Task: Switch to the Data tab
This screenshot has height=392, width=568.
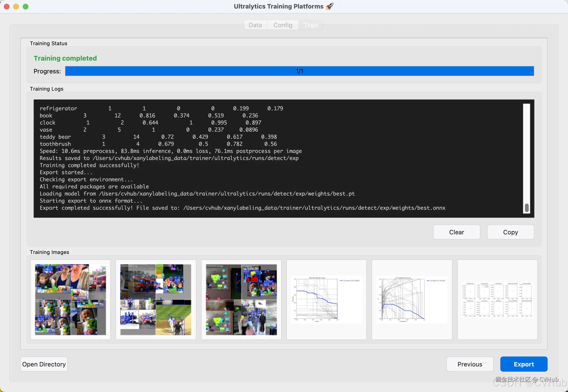Action: coord(255,25)
